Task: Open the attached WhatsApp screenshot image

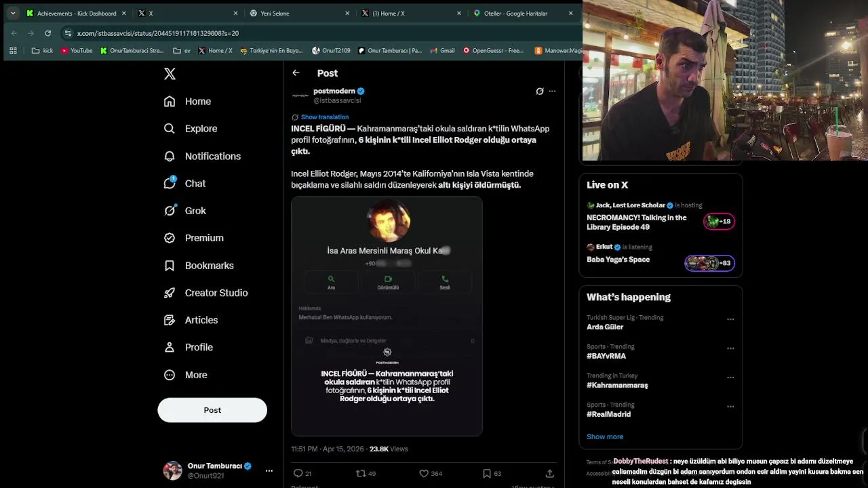Action: [x=387, y=316]
